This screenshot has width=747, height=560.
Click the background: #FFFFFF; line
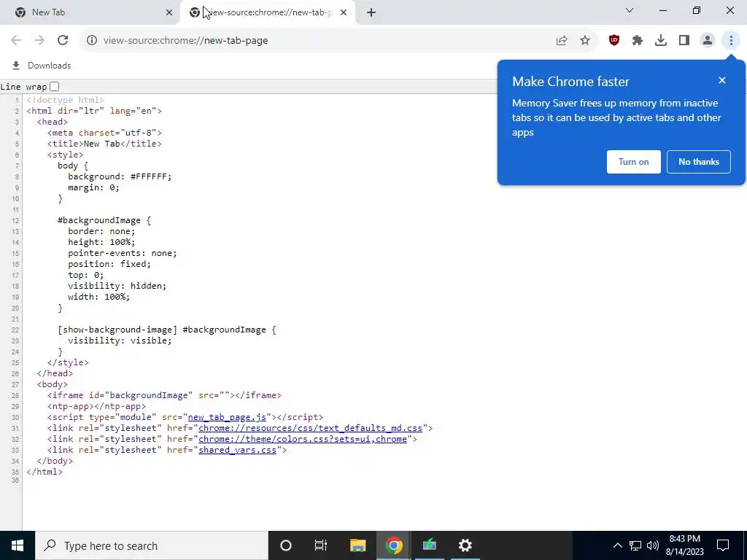point(120,176)
